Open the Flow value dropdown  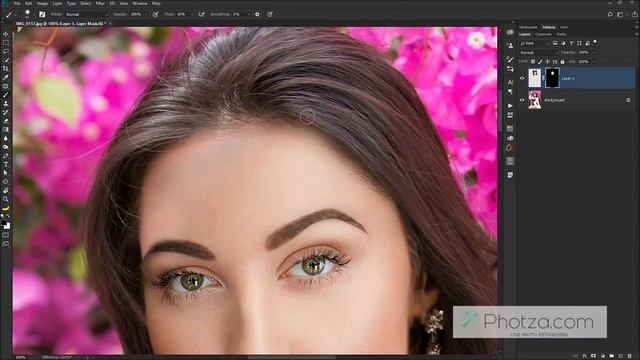(192, 14)
